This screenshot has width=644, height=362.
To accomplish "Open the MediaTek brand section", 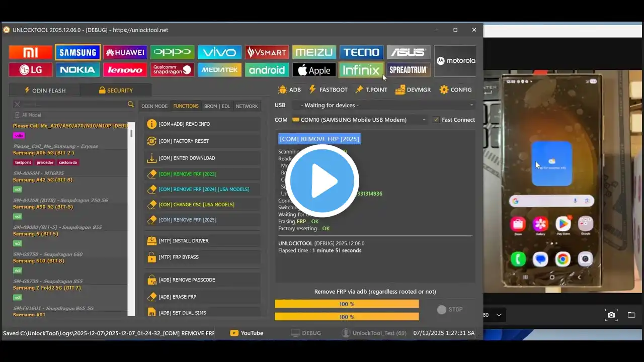I will click(219, 70).
